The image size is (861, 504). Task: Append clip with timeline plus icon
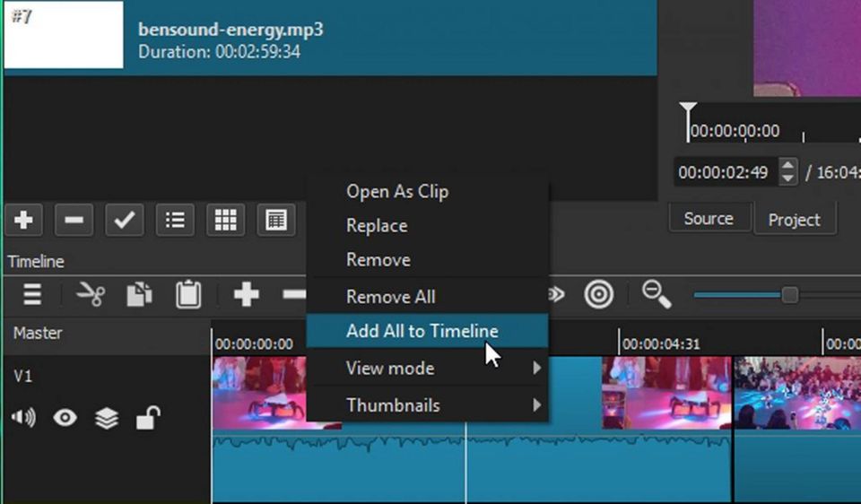click(246, 294)
